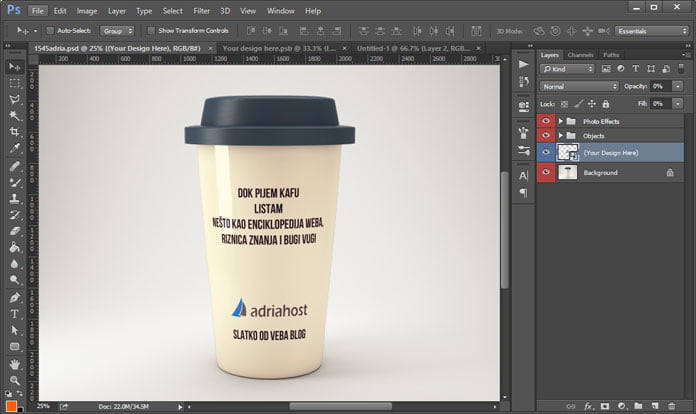Click the orange foreground color swatch
The height and width of the screenshot is (414, 696).
(x=11, y=406)
